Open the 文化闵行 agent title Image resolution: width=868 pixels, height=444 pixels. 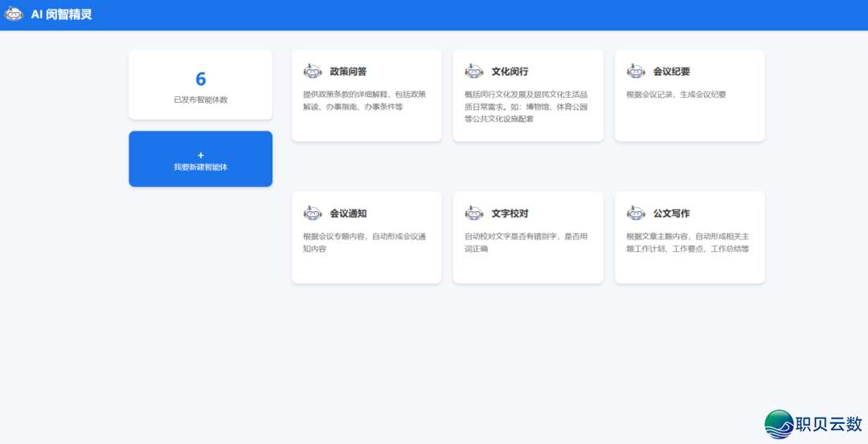click(510, 71)
